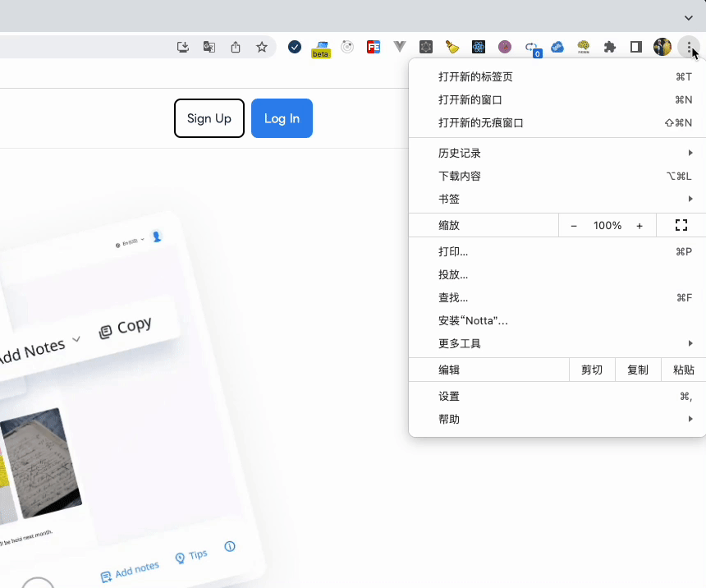
Task: Click the 100% zoom value
Action: pyautogui.click(x=607, y=226)
